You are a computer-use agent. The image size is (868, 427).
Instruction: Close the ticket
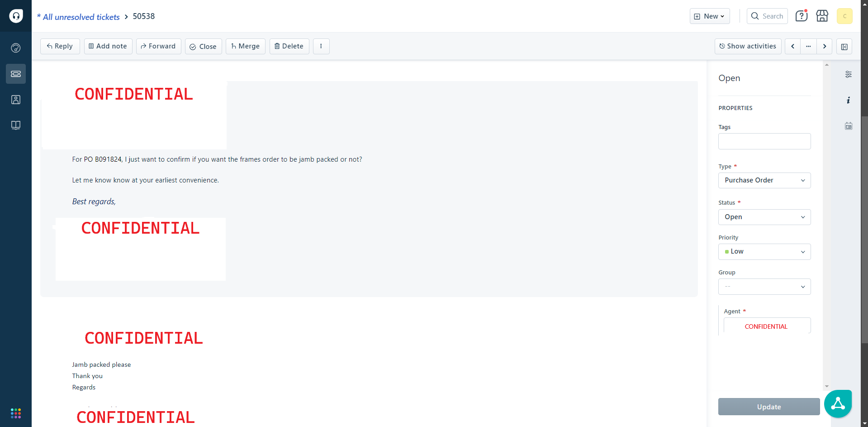pos(203,46)
